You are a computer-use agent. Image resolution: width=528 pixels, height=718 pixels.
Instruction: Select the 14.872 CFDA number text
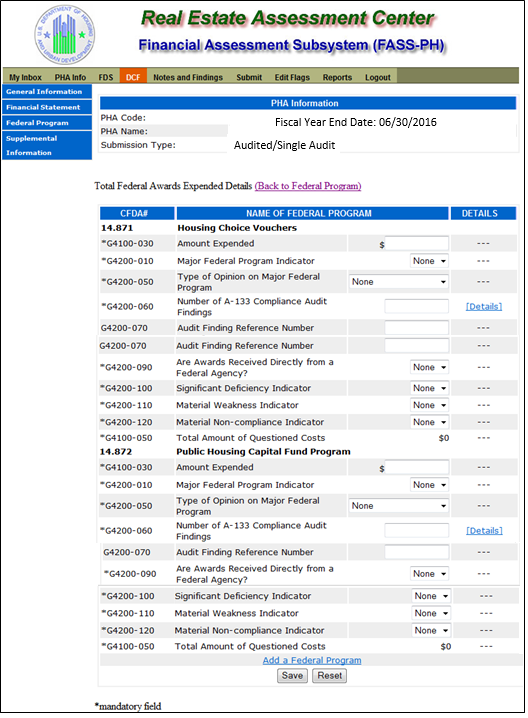pos(116,452)
